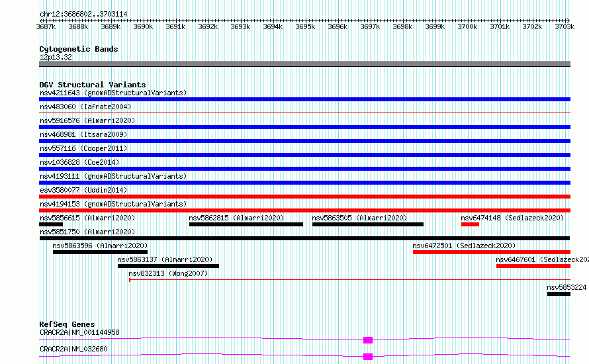Select the CRACR2A|NM_001144958 gene label
The width and height of the screenshot is (589, 364).
click(x=79, y=332)
